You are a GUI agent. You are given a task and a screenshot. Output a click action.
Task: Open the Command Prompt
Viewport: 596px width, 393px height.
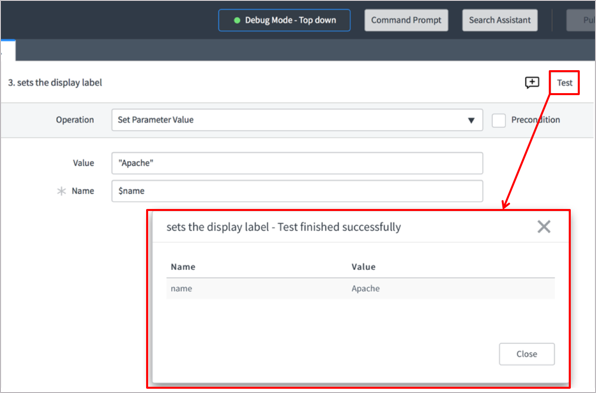point(406,20)
